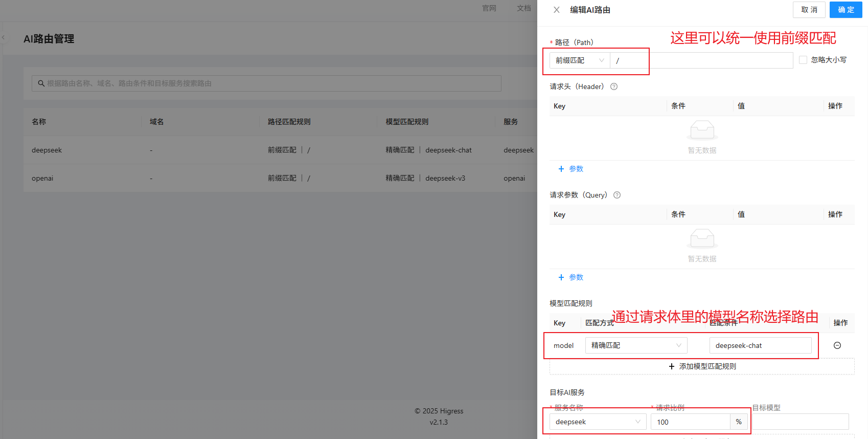Click the 请求比例 percentage field showing 100
Screen dimensions: 868x439
pyautogui.click(x=690, y=422)
